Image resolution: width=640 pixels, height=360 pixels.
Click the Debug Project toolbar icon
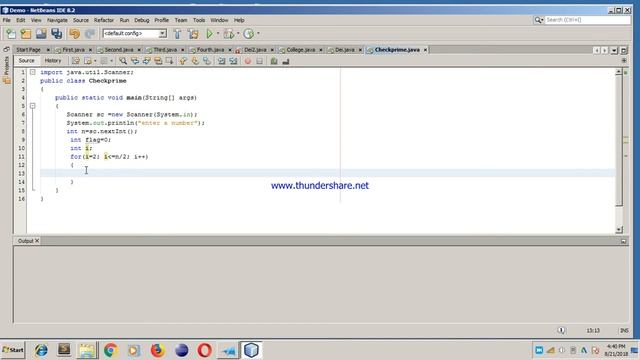[229, 34]
